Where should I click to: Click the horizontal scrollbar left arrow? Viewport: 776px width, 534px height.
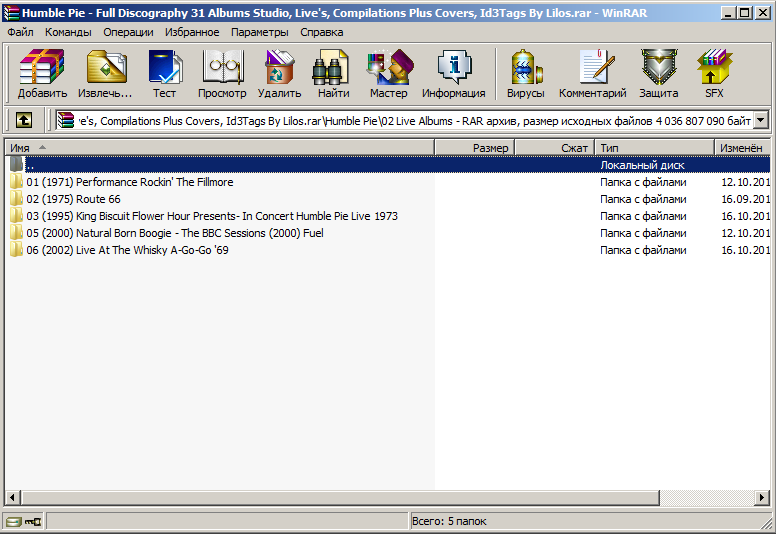pos(13,497)
